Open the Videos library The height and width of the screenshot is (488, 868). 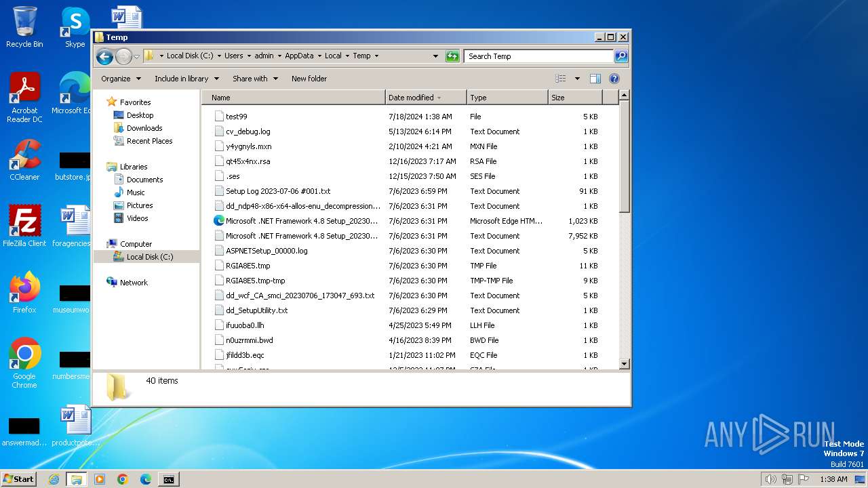pos(137,218)
